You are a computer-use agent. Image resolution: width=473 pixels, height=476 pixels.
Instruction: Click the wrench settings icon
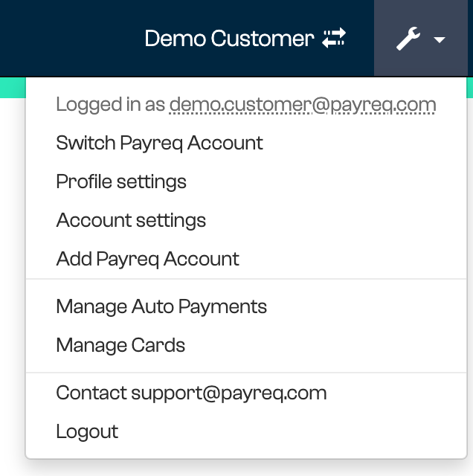click(x=408, y=38)
